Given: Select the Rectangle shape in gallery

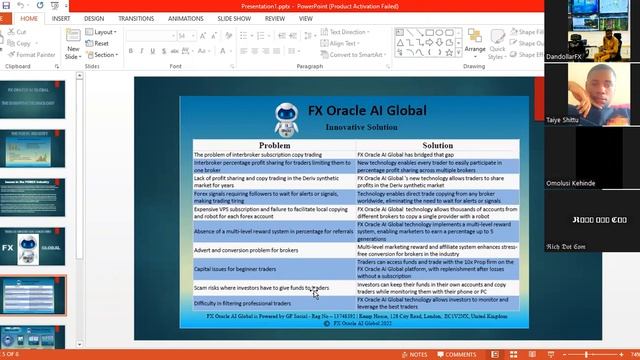Looking at the screenshot, I should (429, 32).
